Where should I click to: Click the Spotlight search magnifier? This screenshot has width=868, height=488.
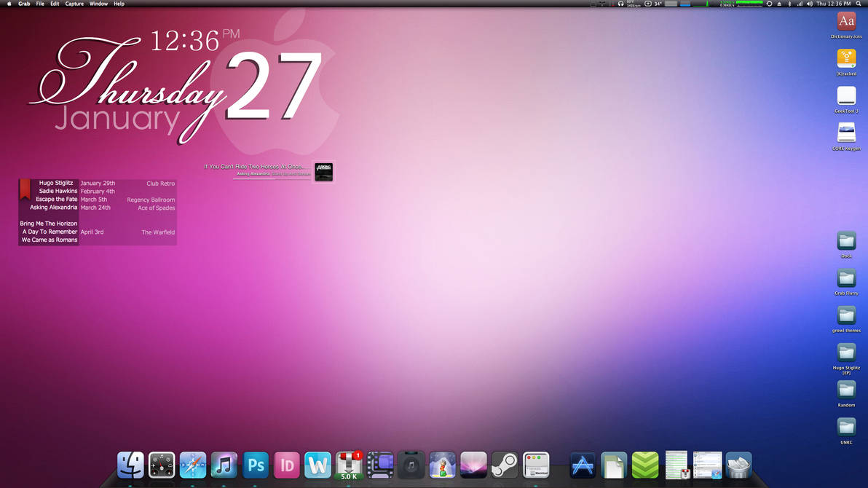(x=859, y=4)
